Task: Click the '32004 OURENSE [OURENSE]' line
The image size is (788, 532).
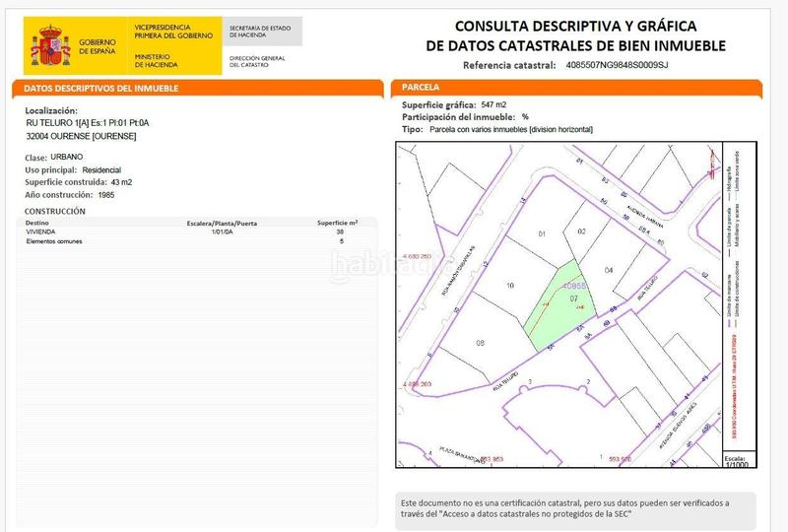Action: click(x=81, y=136)
